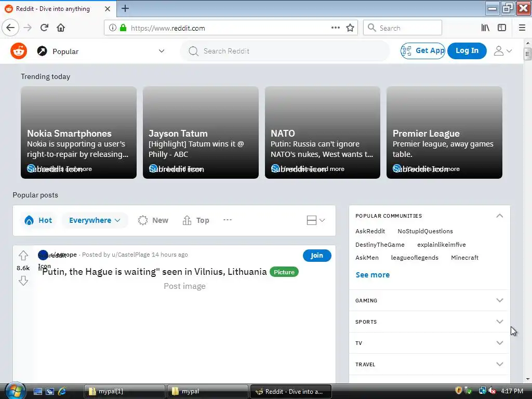Open the Firefox hamburger menu

click(x=522, y=28)
